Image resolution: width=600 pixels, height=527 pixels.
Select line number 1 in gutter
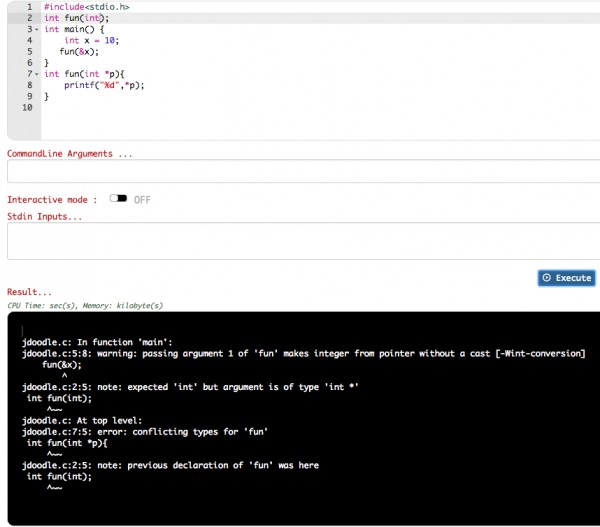coord(29,7)
